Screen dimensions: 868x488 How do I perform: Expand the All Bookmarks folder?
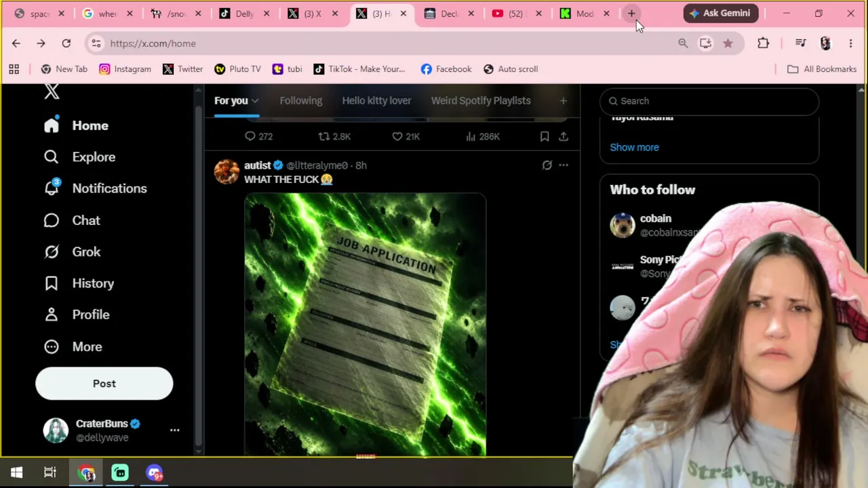[821, 69]
